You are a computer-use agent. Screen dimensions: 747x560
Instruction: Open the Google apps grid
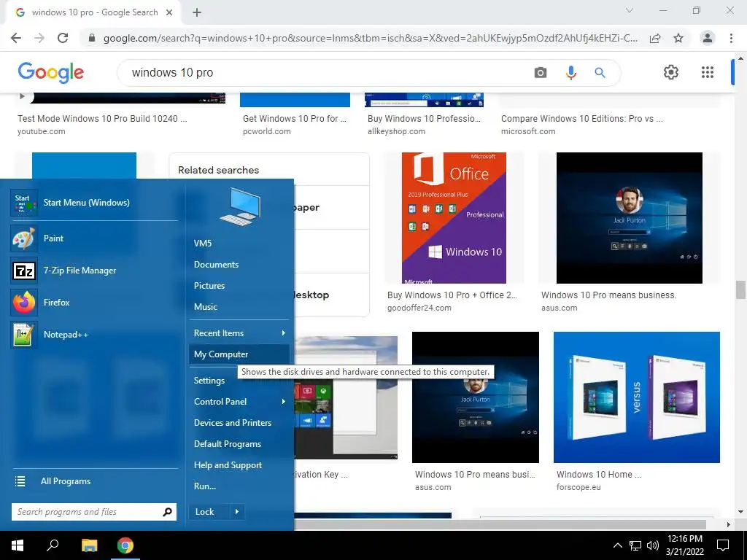point(708,72)
